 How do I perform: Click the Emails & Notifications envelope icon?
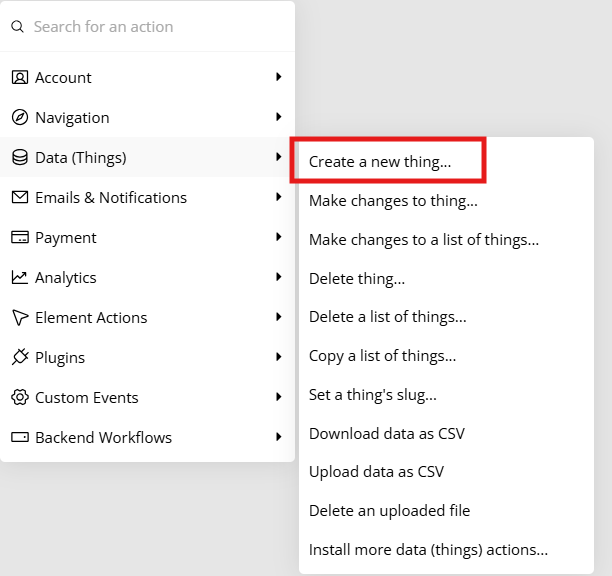20,197
